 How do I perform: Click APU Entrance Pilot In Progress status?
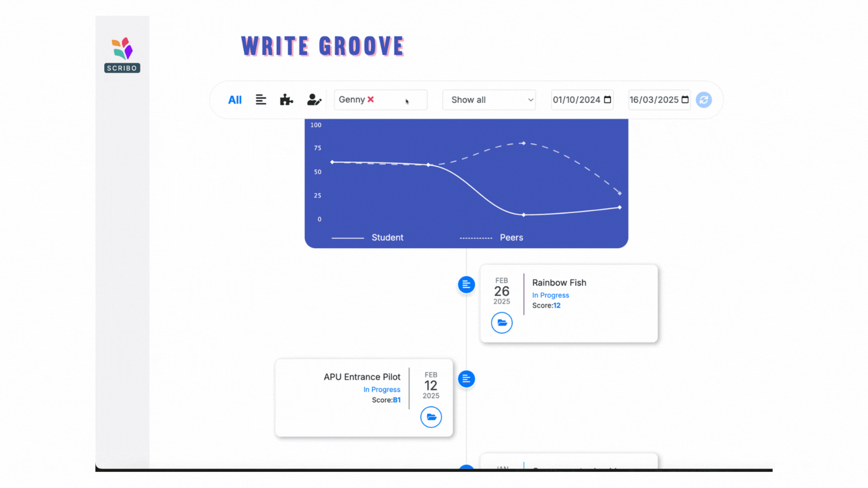tap(382, 389)
